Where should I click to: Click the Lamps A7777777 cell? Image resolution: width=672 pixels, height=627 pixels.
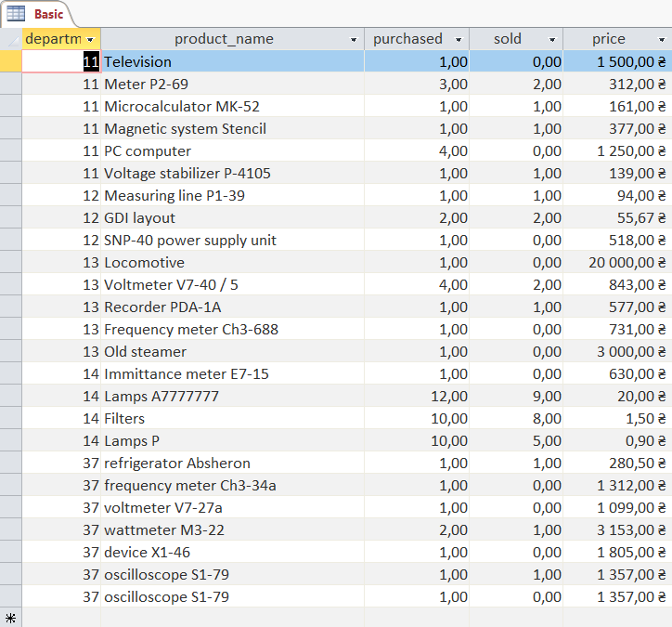(232, 396)
